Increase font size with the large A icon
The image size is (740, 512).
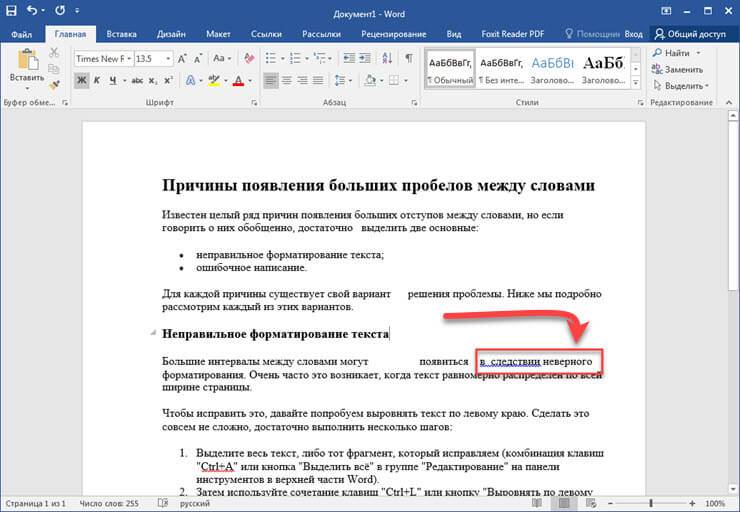[x=182, y=59]
